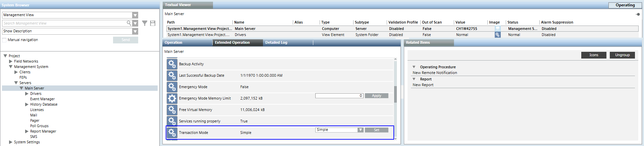
Task: Click the Backup Activity gear icon
Action: coord(172,64)
